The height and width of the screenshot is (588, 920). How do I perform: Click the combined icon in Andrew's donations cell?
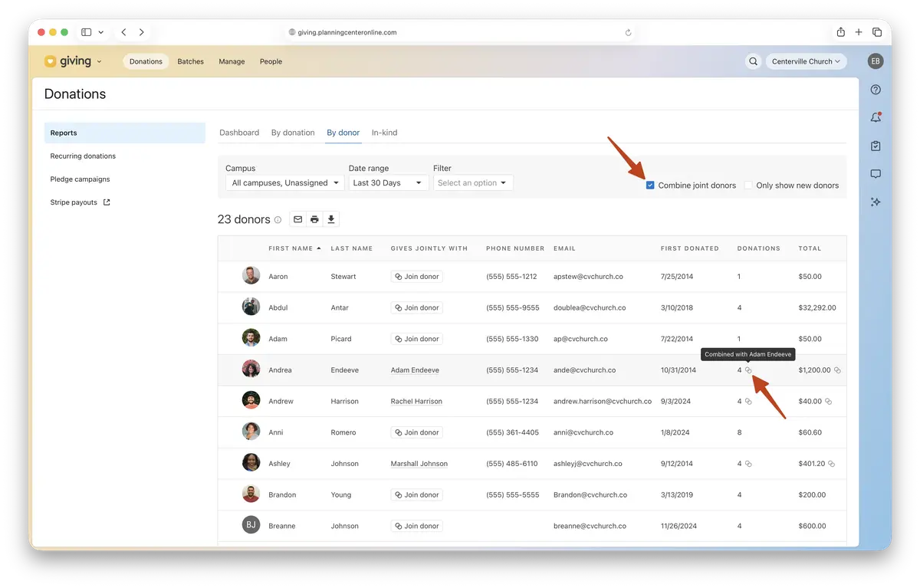pyautogui.click(x=748, y=402)
